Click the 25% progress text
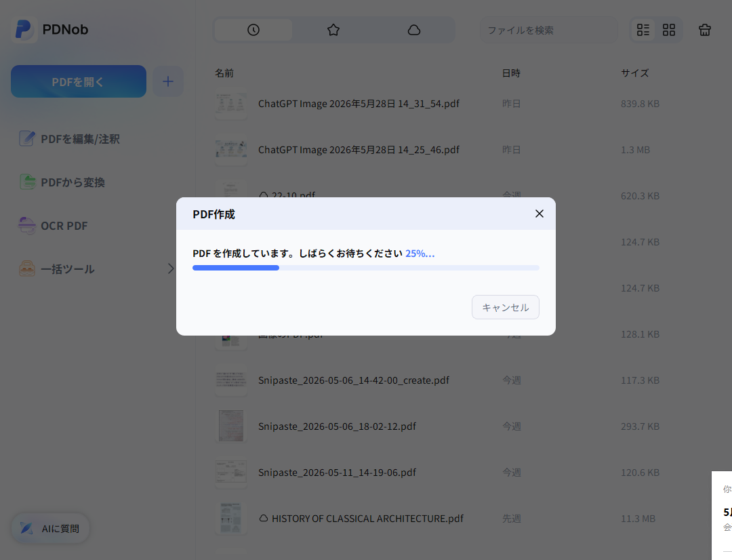The image size is (732, 560). [420, 253]
